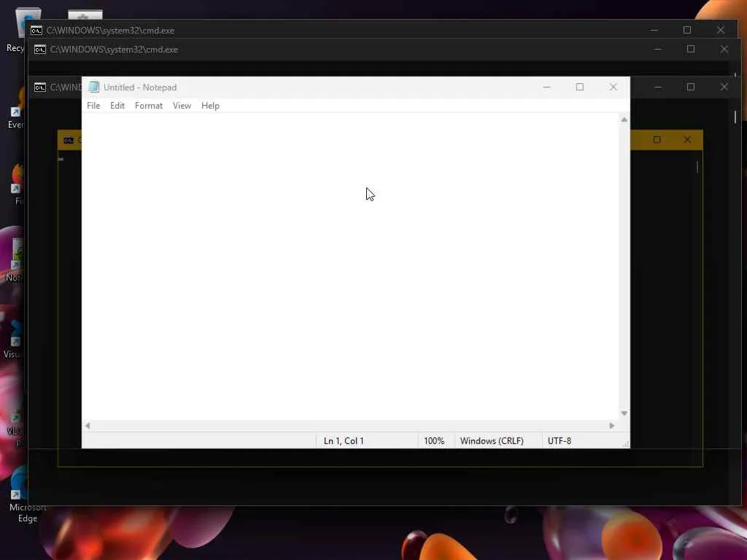Click the cmd icon of the topmost cmd.exe window
Image resolution: width=747 pixels, height=560 pixels.
[36, 31]
